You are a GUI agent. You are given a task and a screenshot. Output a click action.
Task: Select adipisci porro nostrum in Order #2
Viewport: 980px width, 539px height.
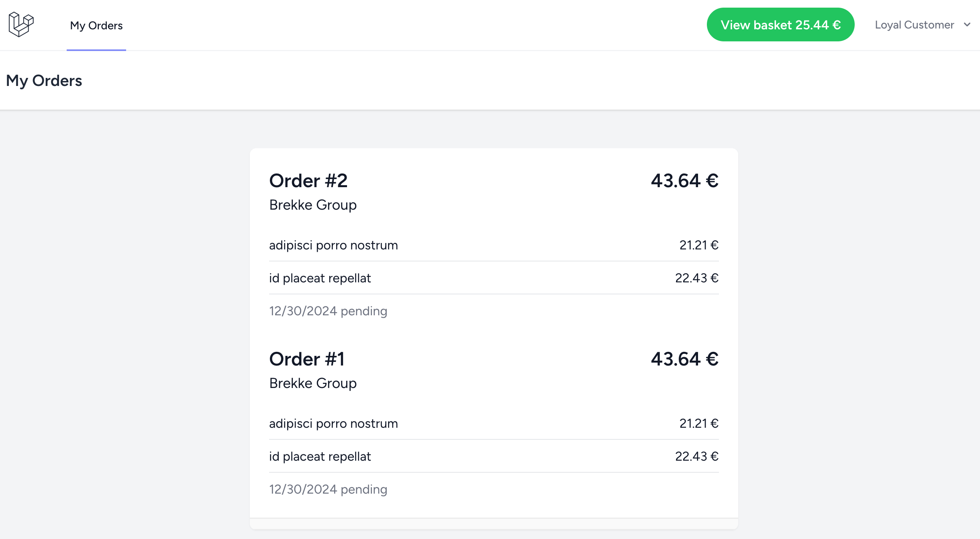pos(333,245)
